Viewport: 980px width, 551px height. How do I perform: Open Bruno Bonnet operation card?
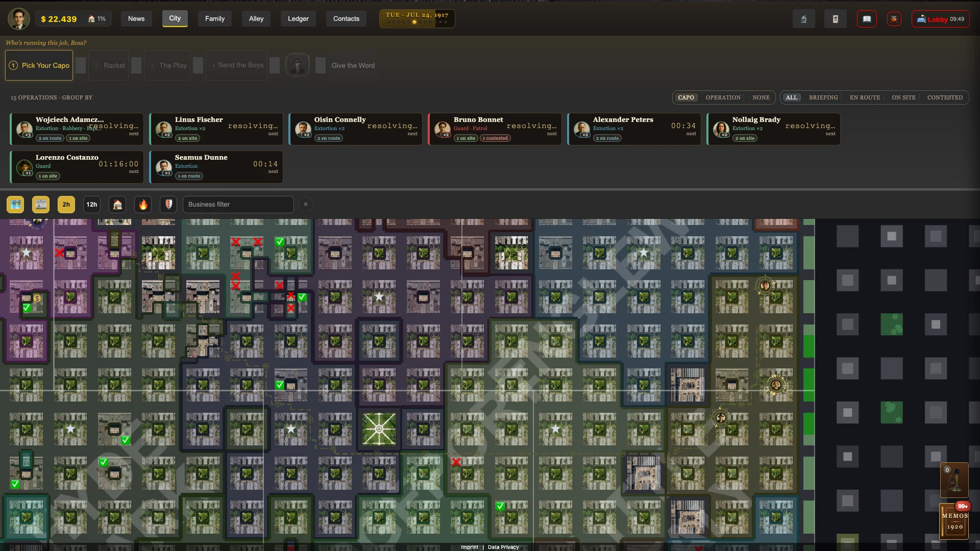coord(495,129)
